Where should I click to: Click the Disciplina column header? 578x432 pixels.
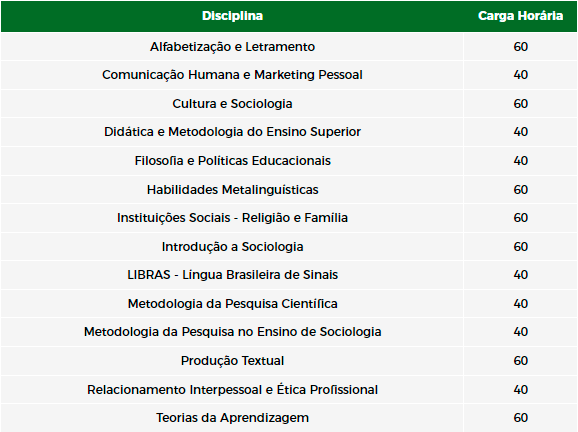click(232, 16)
